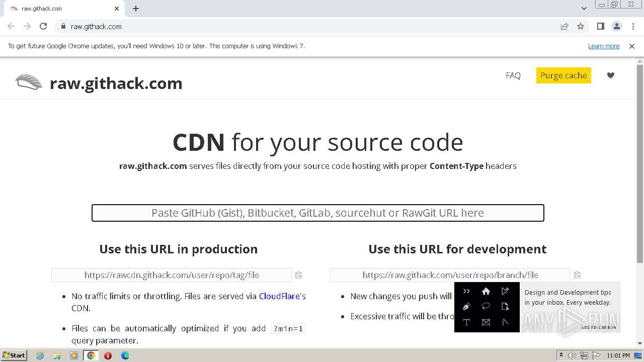The width and height of the screenshot is (644, 362).
Task: Launch Internet Explorer from the taskbar
Action: tap(40, 355)
